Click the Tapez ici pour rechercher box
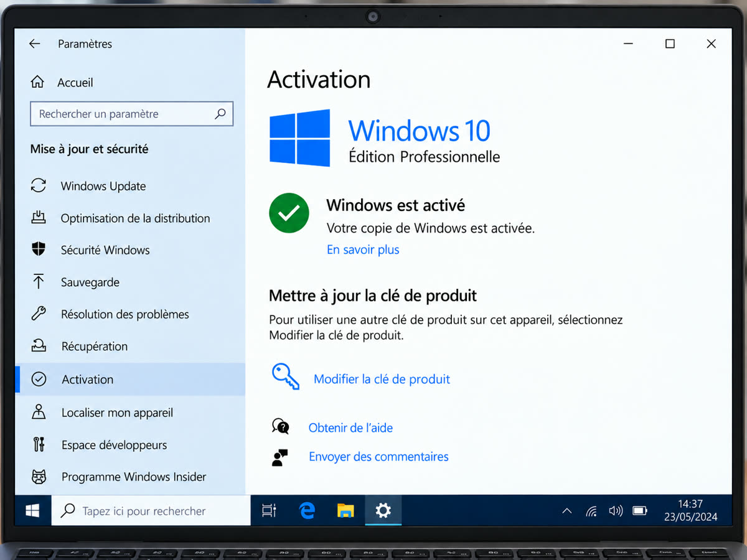Screen dimensions: 747x560 pos(151,511)
